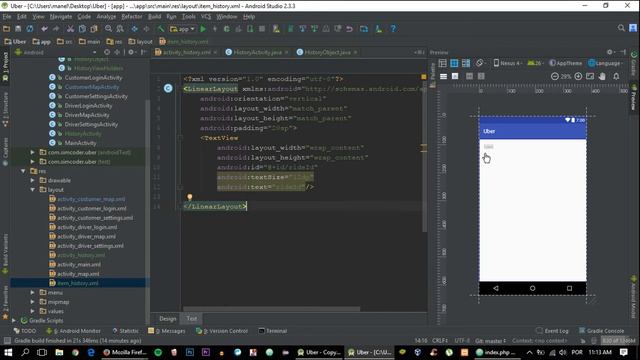
Task: Toggle the Design surface view button
Action: 442,63
